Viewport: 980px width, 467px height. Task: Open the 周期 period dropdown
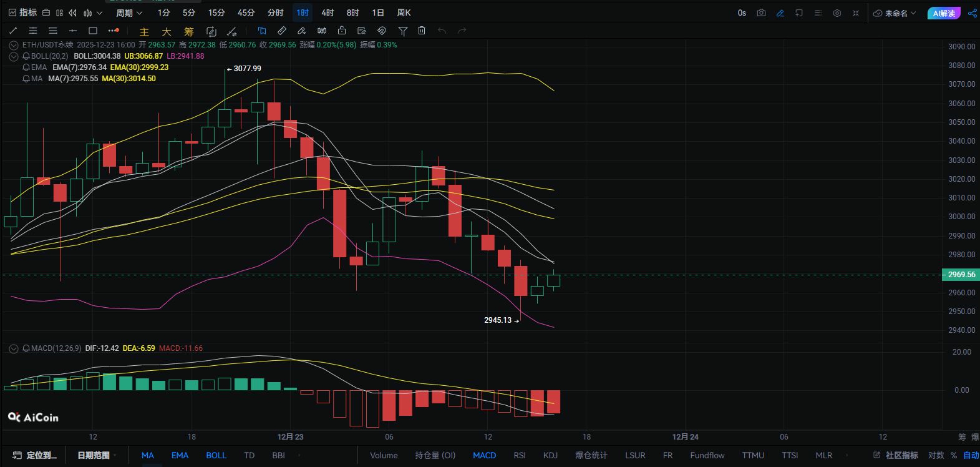129,12
